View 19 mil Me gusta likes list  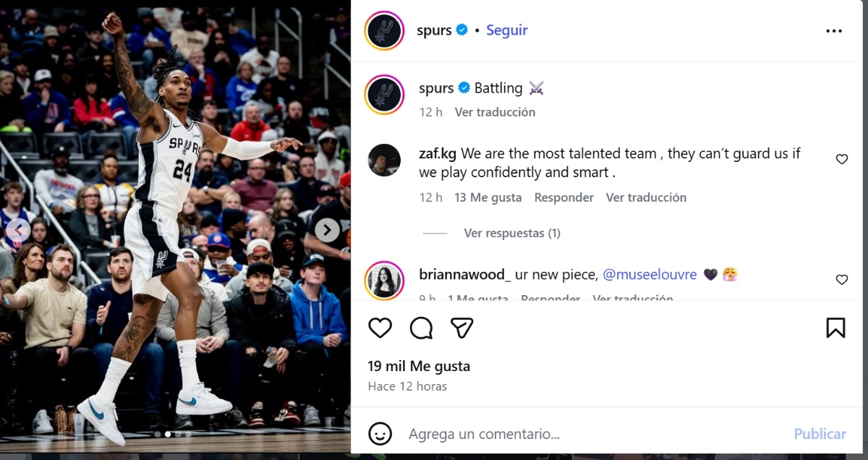point(419,366)
